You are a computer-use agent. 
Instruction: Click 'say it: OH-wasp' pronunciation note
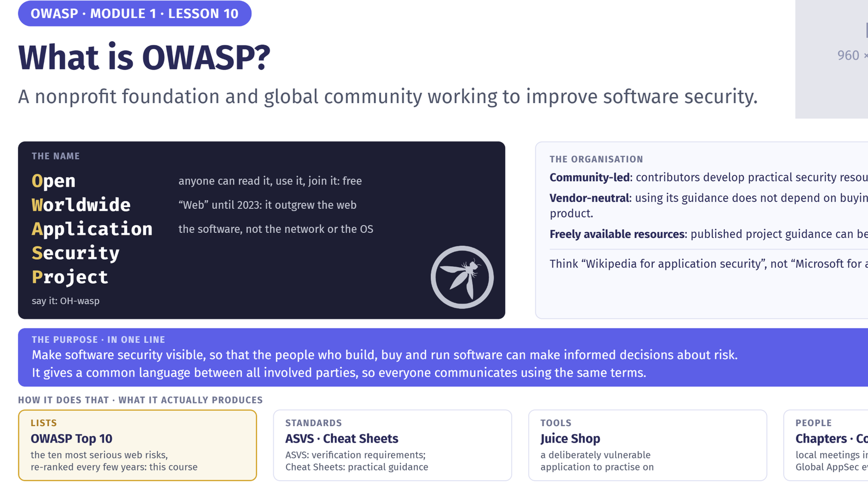[x=66, y=301]
